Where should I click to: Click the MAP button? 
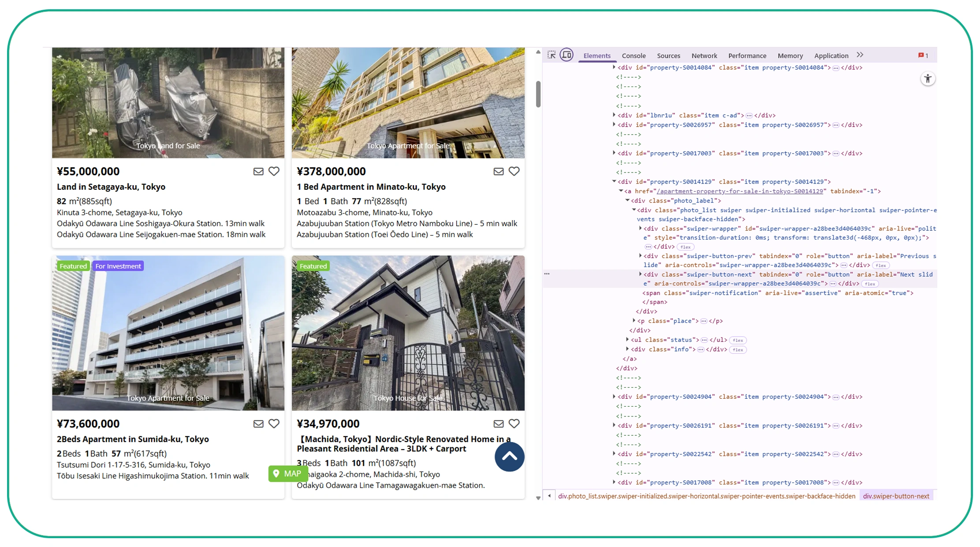point(288,473)
